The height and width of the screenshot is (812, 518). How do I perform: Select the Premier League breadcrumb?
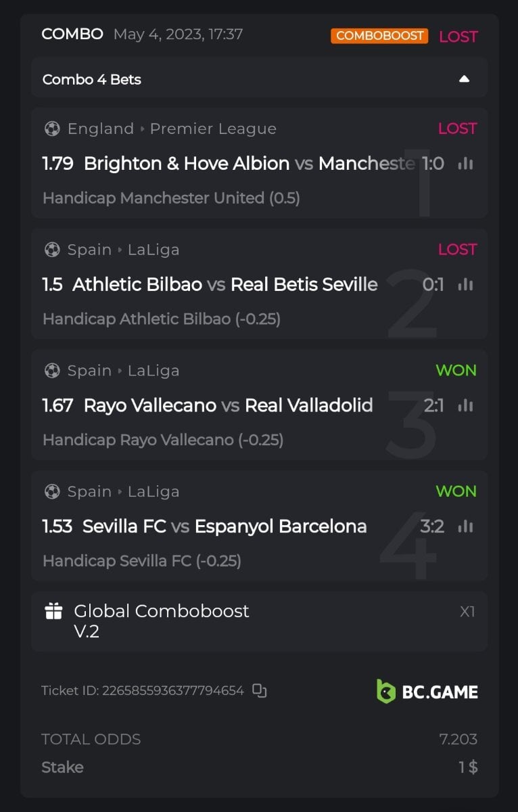[x=213, y=129]
